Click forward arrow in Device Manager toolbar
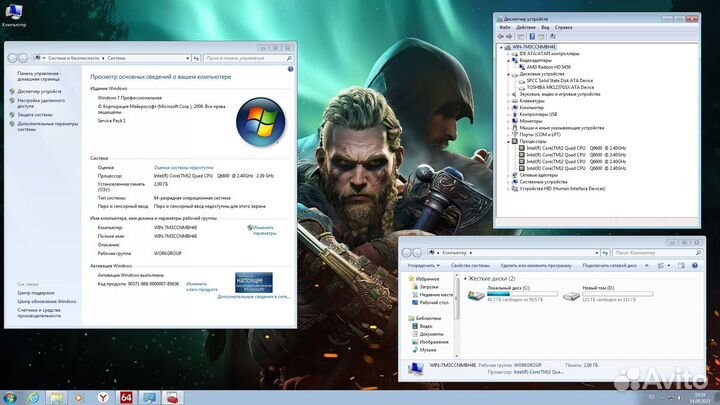This screenshot has height=405, width=720. (509, 36)
